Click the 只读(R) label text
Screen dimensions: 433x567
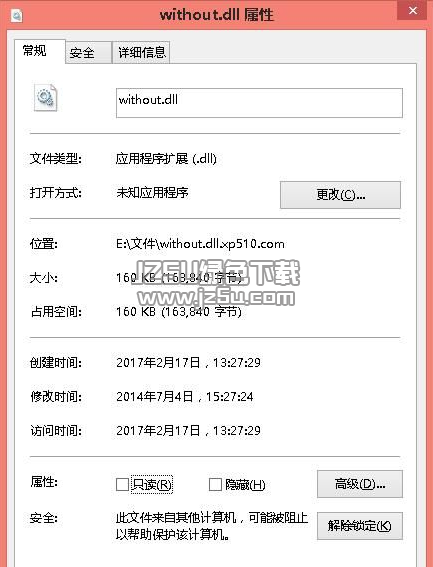coord(152,484)
